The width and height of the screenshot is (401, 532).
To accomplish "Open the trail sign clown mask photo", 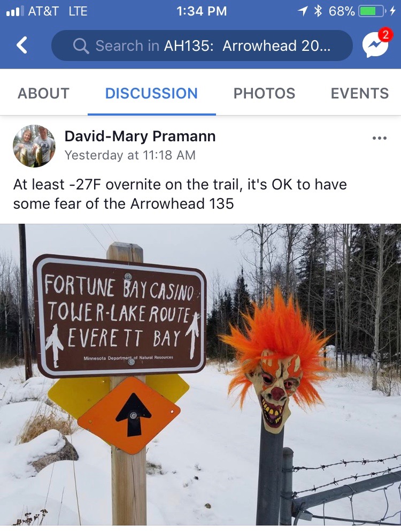I will tap(200, 375).
